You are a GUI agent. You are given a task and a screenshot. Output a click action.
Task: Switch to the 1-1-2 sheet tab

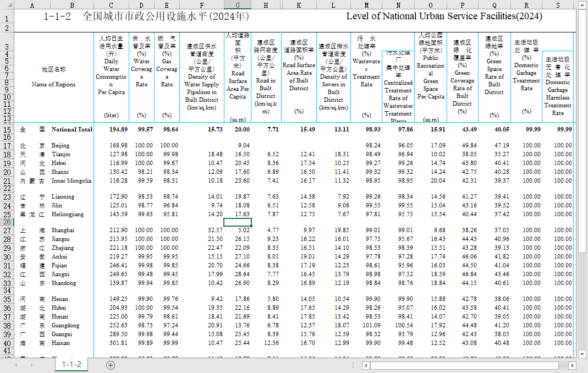[x=72, y=365]
